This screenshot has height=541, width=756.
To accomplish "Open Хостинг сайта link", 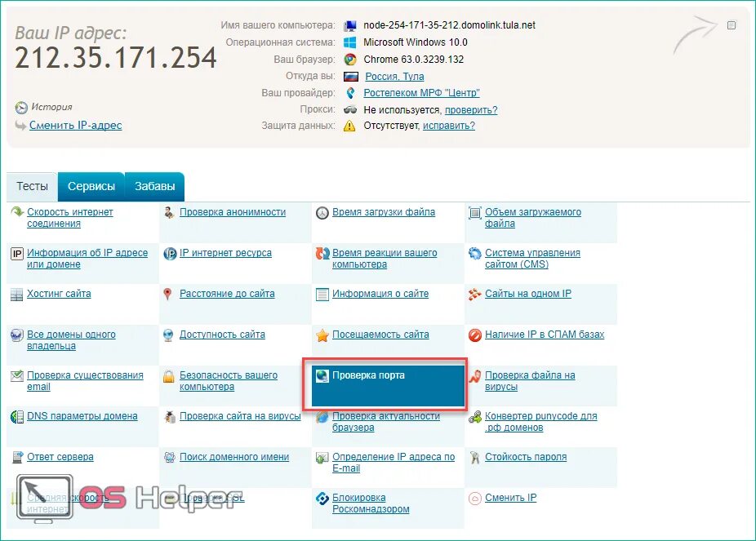I will pos(59,294).
